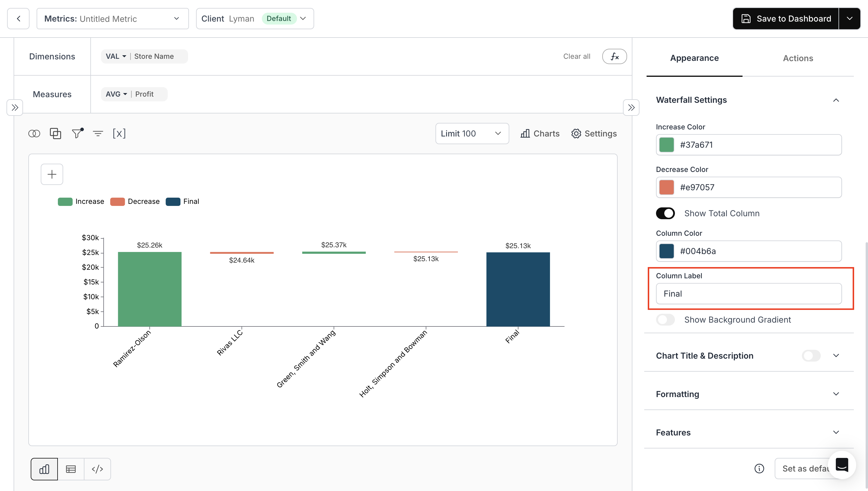This screenshot has height=491, width=868.
Task: Click the duplicate query icon
Action: [55, 134]
